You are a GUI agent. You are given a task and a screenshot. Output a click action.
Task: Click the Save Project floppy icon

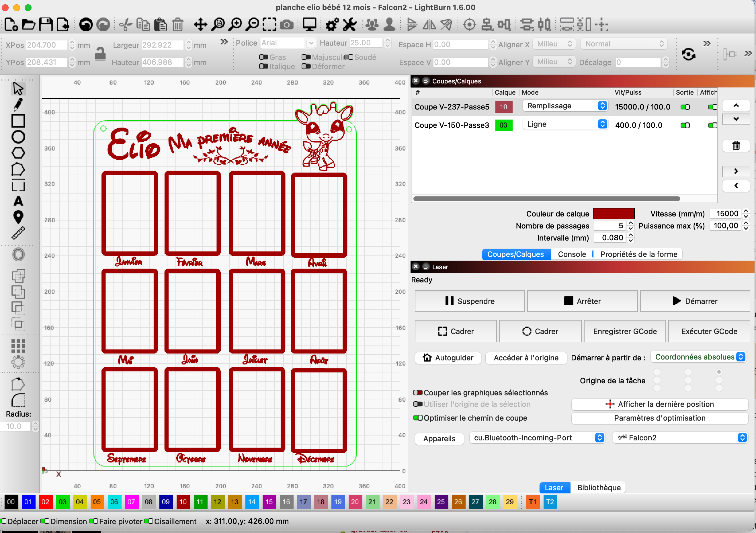pos(46,25)
